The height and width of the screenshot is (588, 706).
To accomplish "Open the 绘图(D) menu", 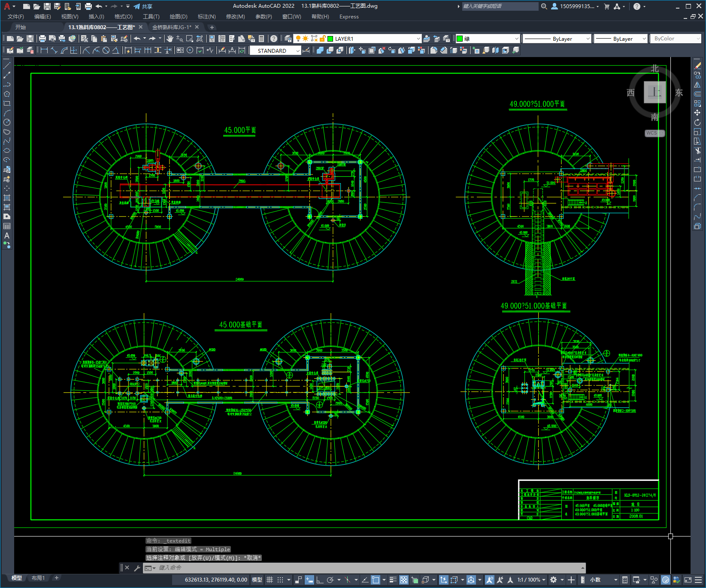I will coord(179,17).
